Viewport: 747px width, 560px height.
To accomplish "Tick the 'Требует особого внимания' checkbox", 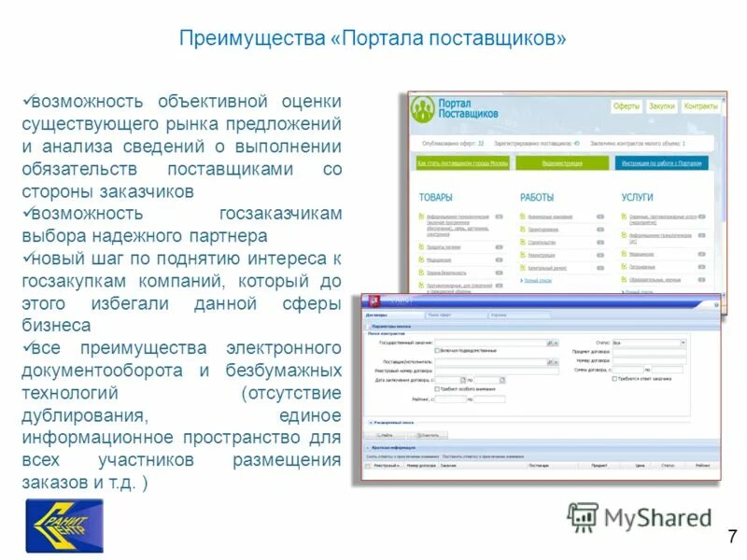I will [437, 389].
